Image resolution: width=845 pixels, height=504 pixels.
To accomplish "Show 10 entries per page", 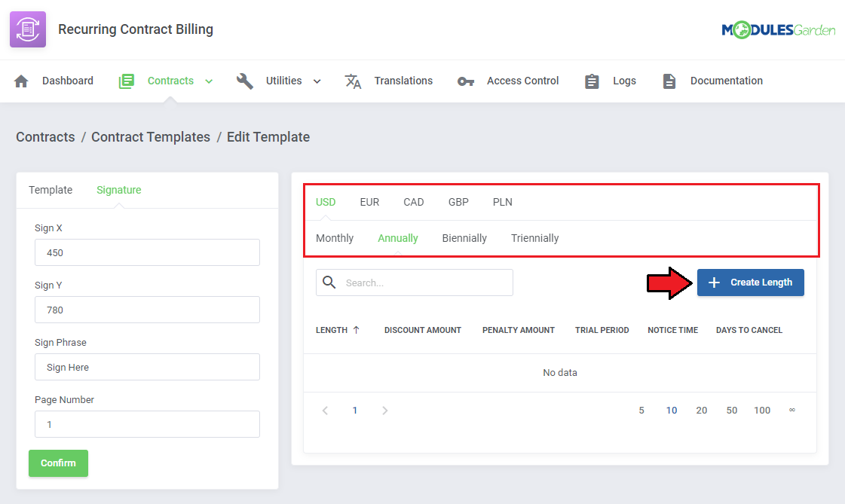I will click(672, 411).
